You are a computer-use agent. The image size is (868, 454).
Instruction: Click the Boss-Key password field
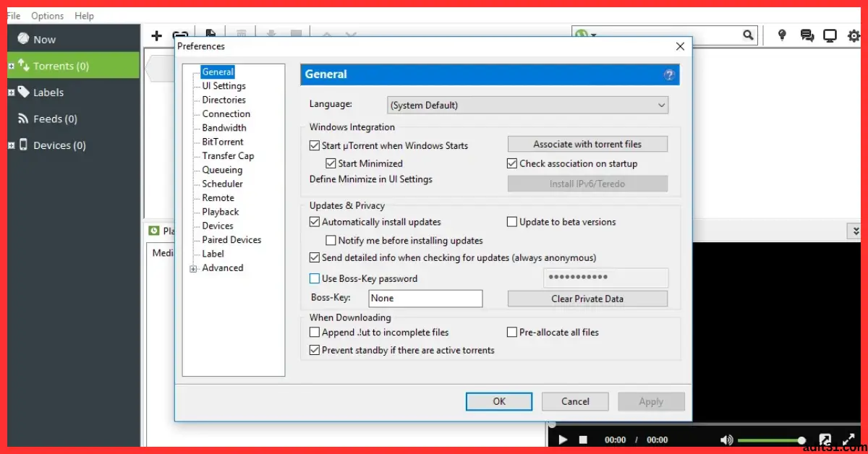coord(605,278)
